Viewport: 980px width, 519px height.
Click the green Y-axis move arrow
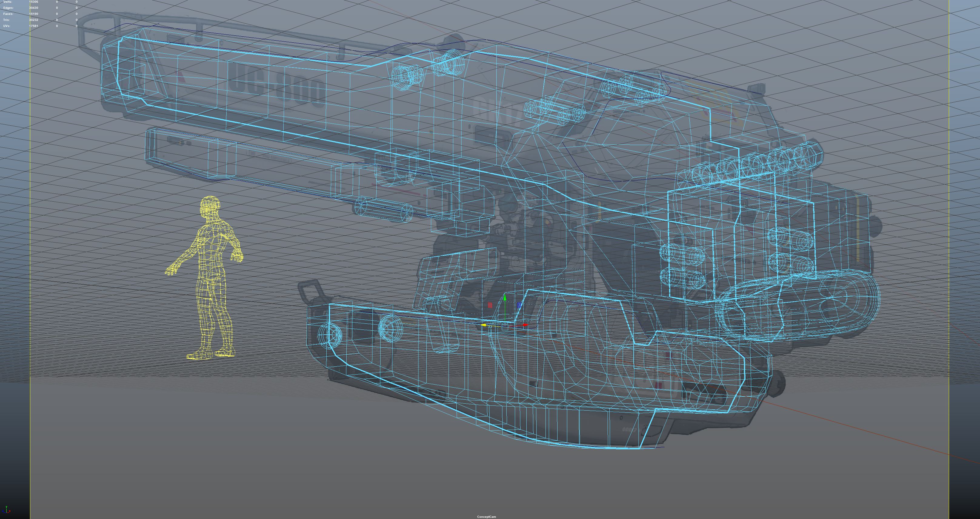505,298
